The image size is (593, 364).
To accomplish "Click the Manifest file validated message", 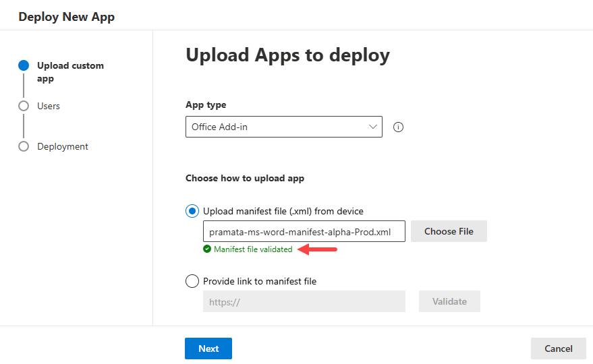I will tap(253, 249).
